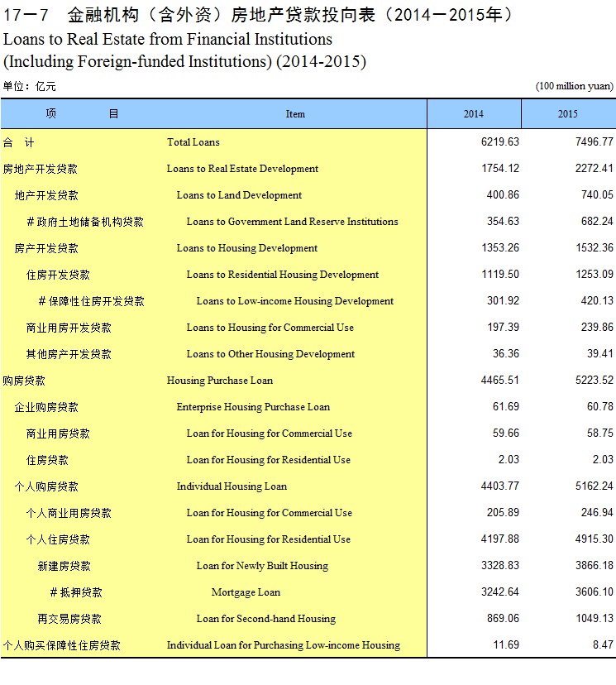Select value 197.39 in the table
This screenshot has width=616, height=685.
[x=503, y=327]
